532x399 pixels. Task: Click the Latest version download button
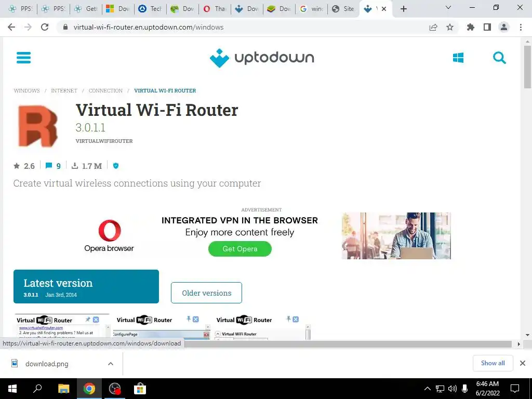pos(86,286)
